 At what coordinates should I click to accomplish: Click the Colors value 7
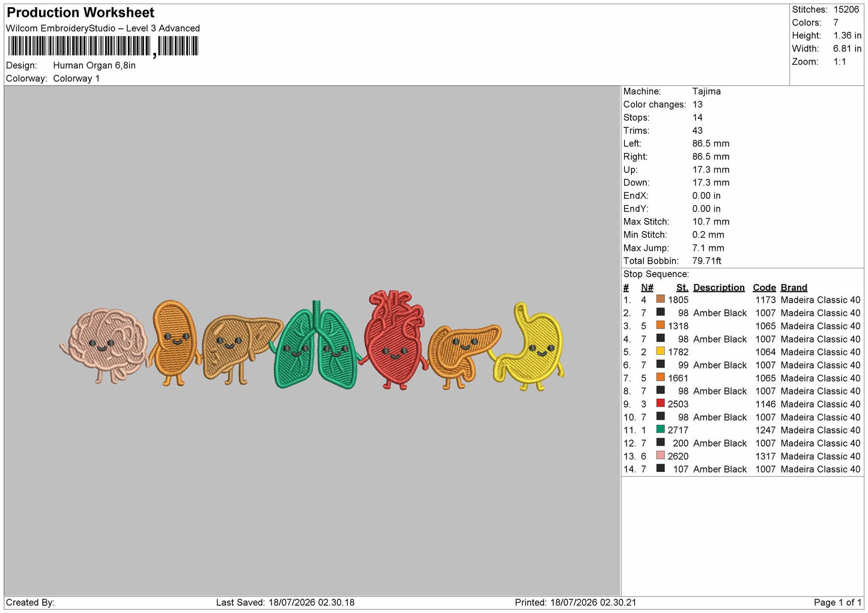[x=836, y=23]
